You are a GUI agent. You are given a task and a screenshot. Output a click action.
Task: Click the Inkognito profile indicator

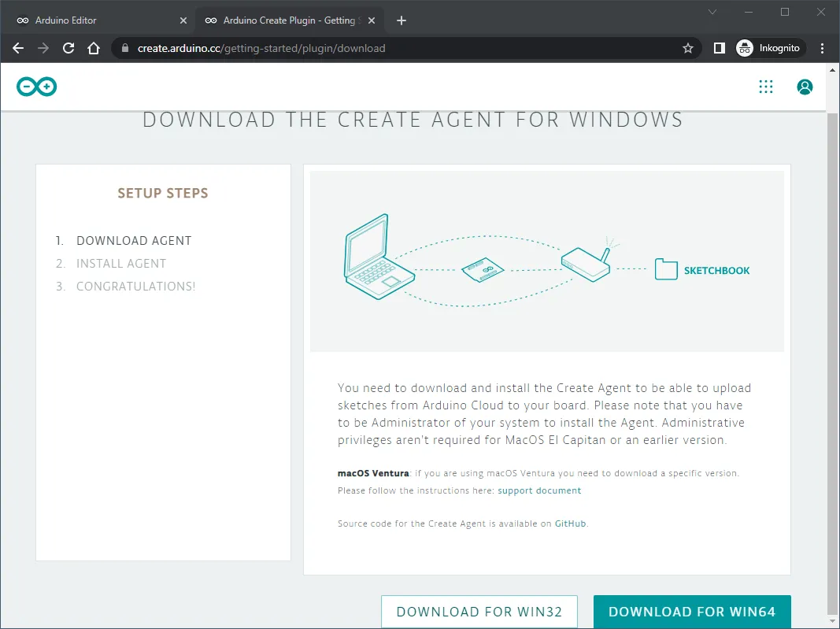point(768,48)
